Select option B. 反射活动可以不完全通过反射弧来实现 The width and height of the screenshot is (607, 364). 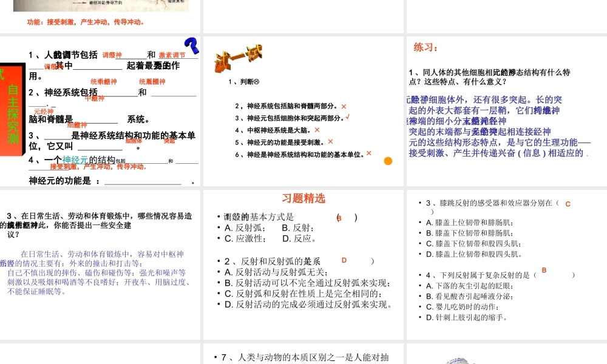308,283
